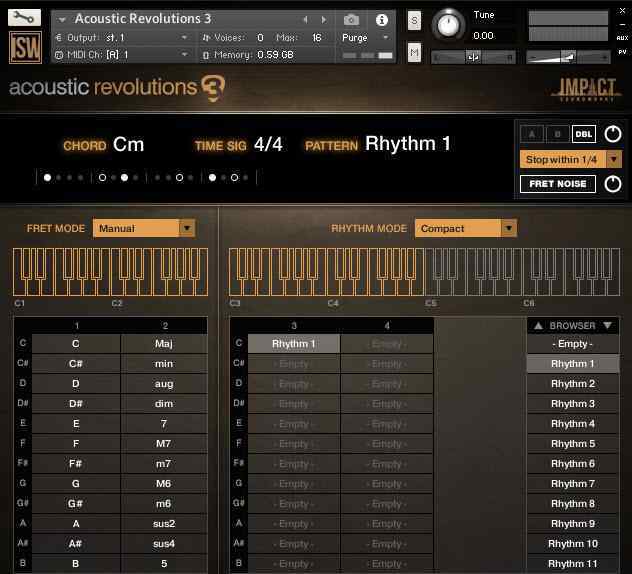Select root note F# in column 1
Viewport: 632px width, 574px height.
(x=76, y=464)
